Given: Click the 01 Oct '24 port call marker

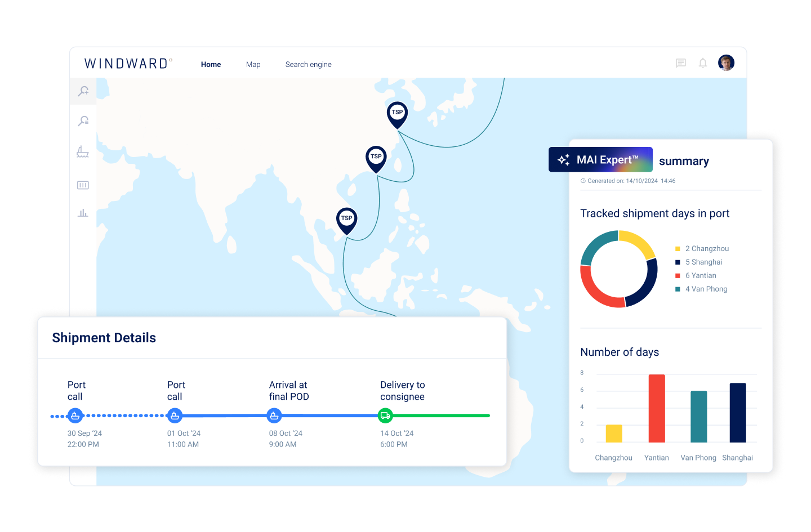Looking at the screenshot, I should (175, 416).
